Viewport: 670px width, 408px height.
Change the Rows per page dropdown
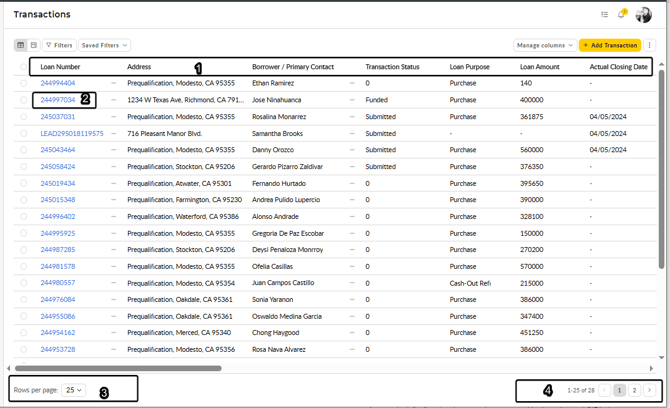click(x=73, y=390)
